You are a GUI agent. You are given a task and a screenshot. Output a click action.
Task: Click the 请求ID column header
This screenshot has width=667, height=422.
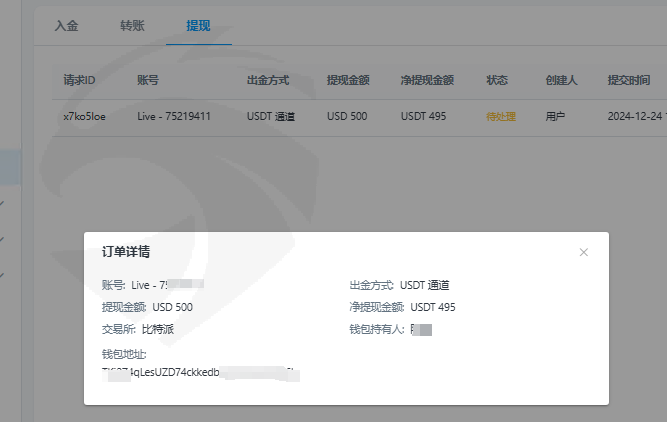point(79,80)
